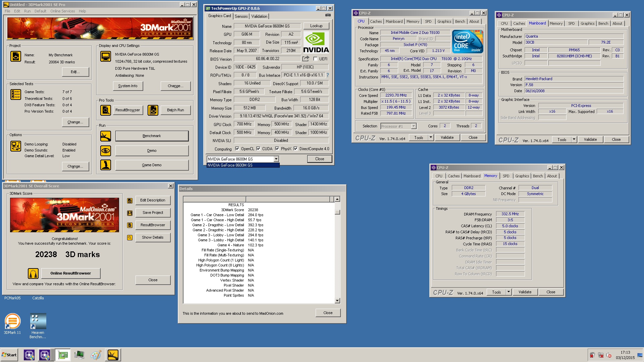644x362 pixels.
Task: Click the Game Demo button
Action: click(x=152, y=165)
